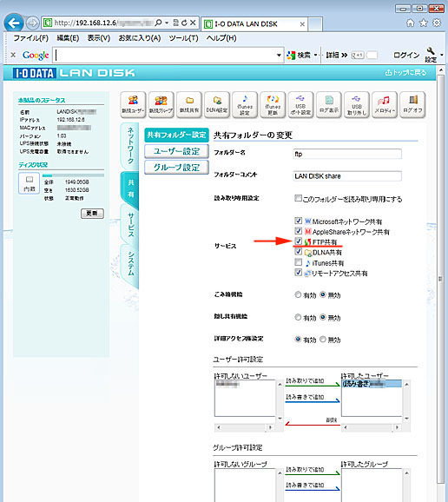
Task: Toggle AppleShareネットワーク共有 checkbox
Action: coord(298,231)
